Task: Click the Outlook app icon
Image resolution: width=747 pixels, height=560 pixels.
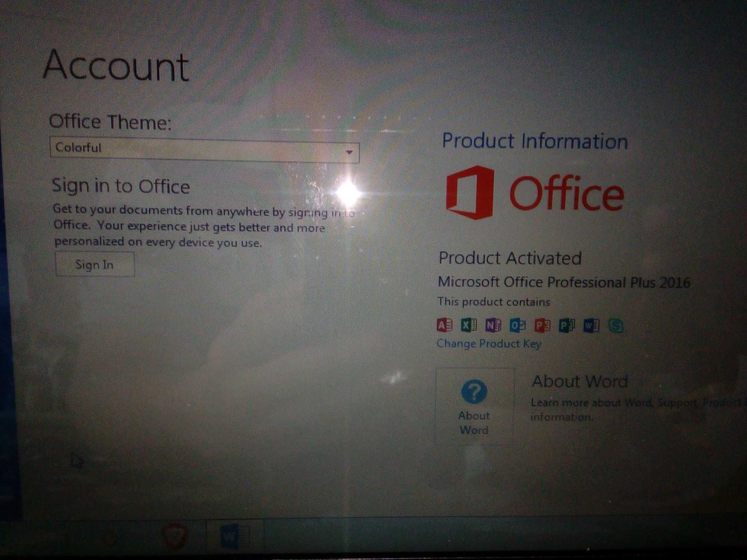Action: (x=518, y=326)
